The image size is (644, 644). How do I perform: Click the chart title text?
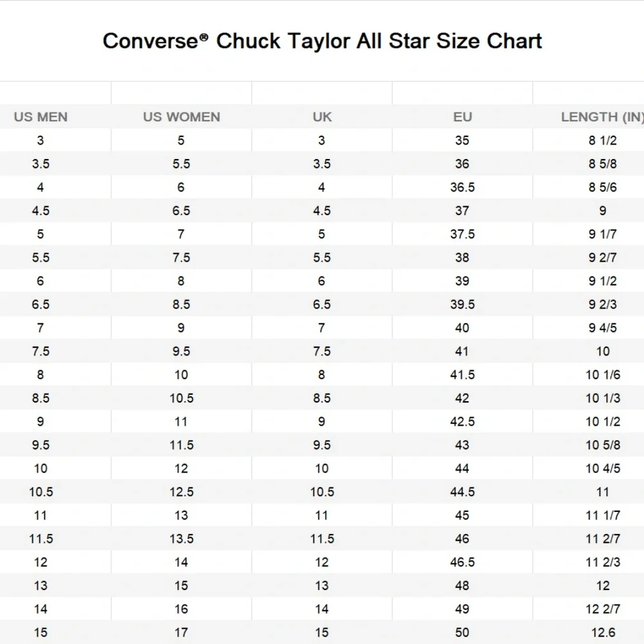pyautogui.click(x=322, y=41)
